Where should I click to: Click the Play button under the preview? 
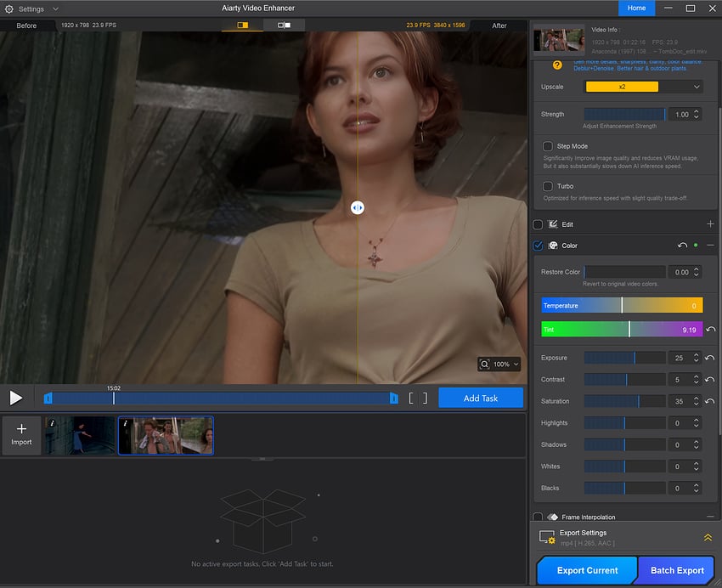(x=16, y=398)
